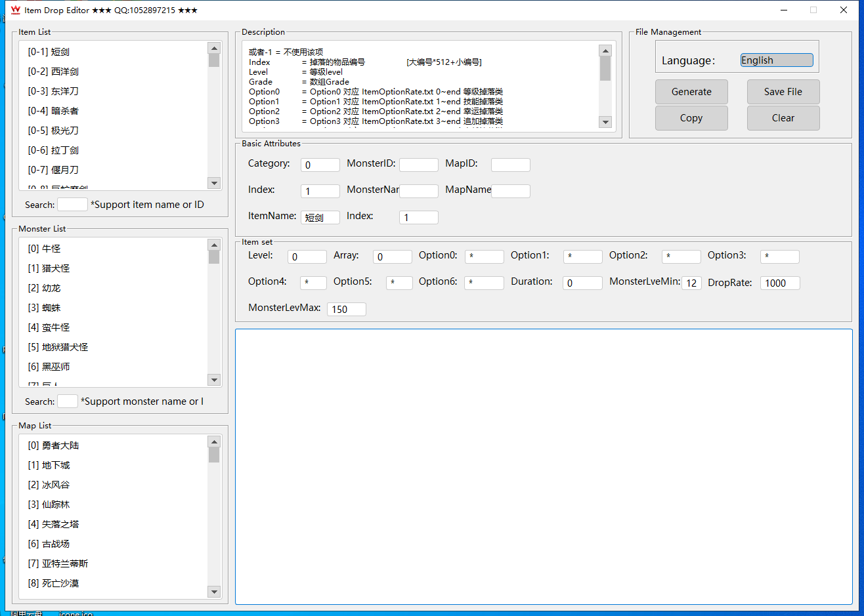Screen dimensions: 864x616
Task: Click the Category input field
Action: [320, 165]
